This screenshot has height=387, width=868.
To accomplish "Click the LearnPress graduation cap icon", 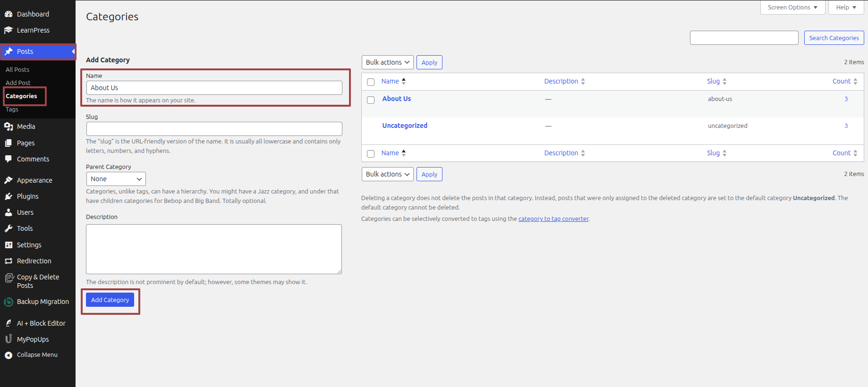I will pyautogui.click(x=9, y=30).
